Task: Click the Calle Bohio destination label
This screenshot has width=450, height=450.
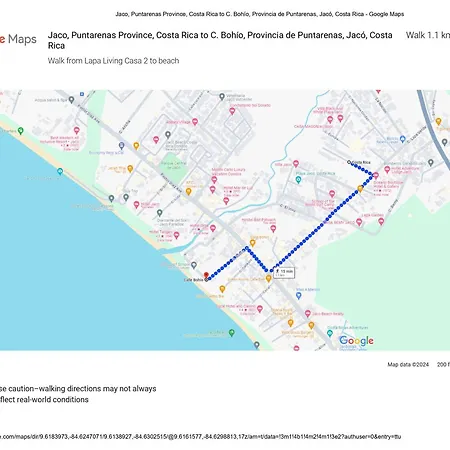Action: tap(194, 280)
